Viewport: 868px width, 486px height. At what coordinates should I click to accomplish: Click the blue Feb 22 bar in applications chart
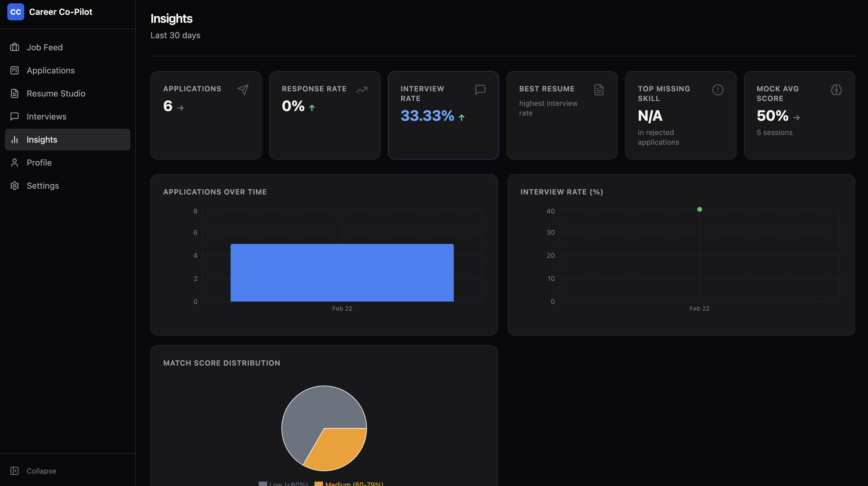[342, 273]
